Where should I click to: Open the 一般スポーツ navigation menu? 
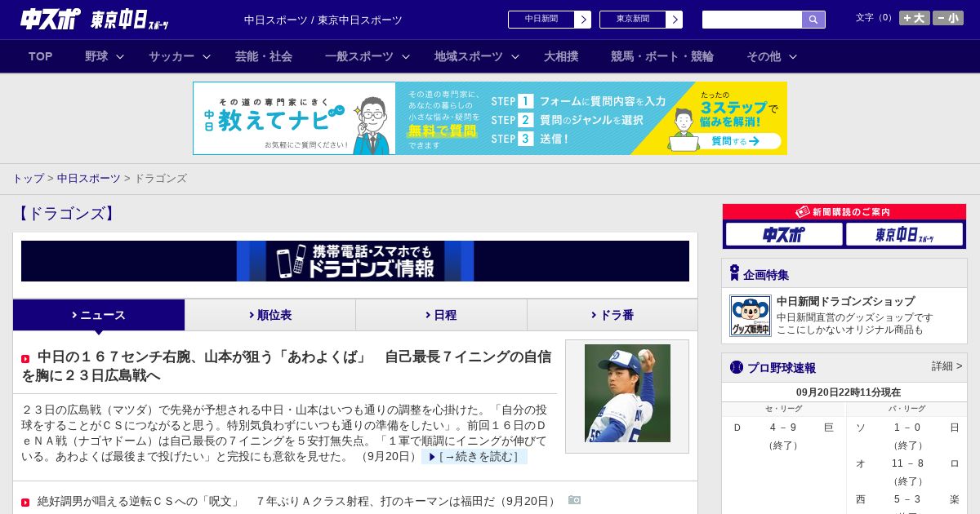pyautogui.click(x=359, y=56)
